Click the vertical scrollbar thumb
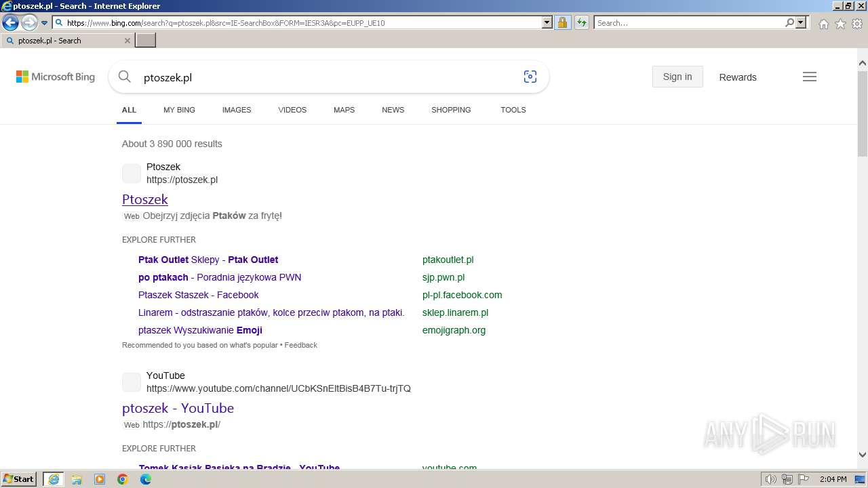The image size is (868, 488). [x=863, y=113]
